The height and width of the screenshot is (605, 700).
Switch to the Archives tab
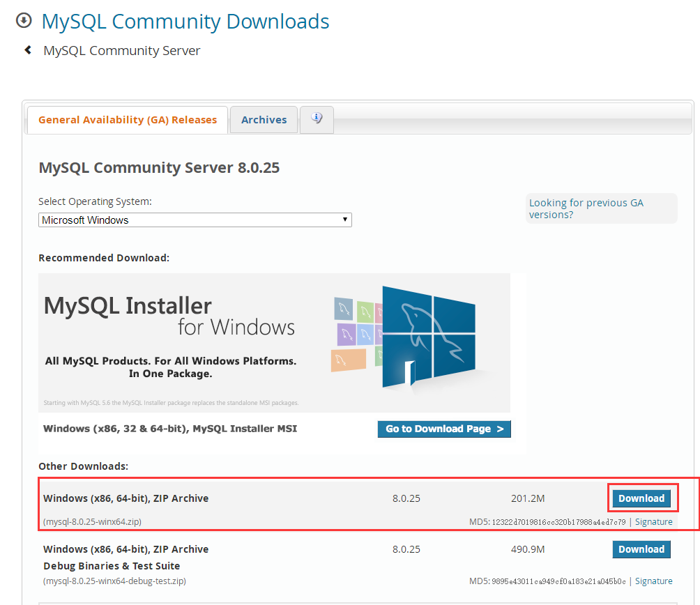tap(264, 119)
